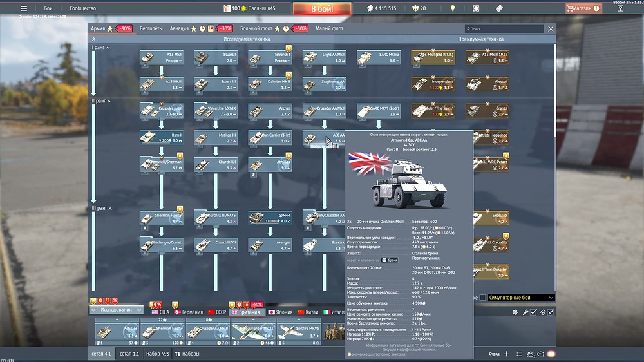The width and height of the screenshot is (644, 362).
Task: Select the Германия nation tab
Action: [x=189, y=312]
